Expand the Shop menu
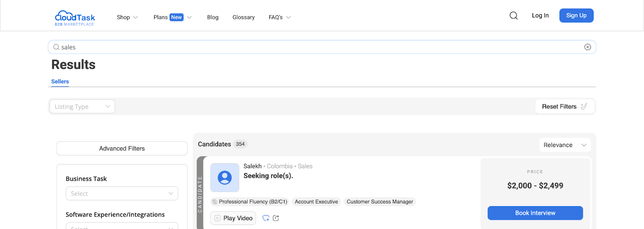This screenshot has height=229, width=644. [x=127, y=17]
